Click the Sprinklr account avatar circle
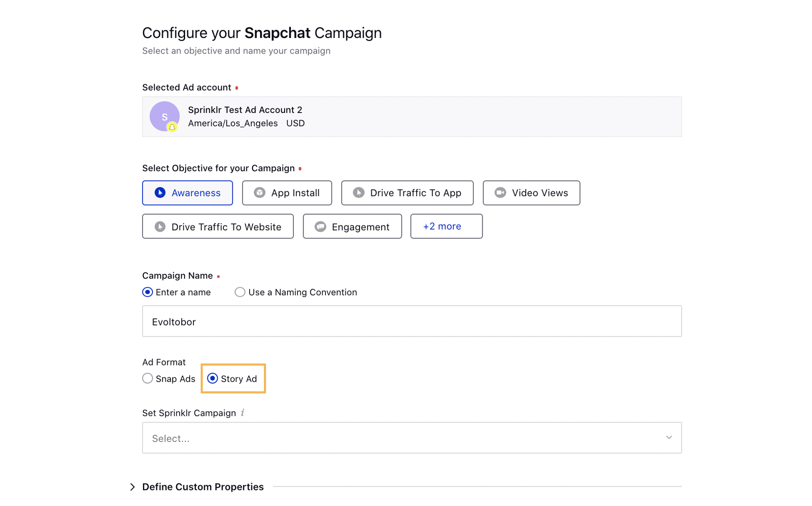Viewport: 812px width, 506px height. click(164, 116)
